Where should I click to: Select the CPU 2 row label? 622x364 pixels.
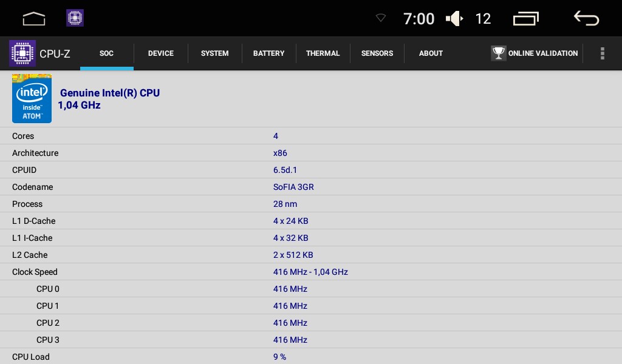[x=48, y=323]
